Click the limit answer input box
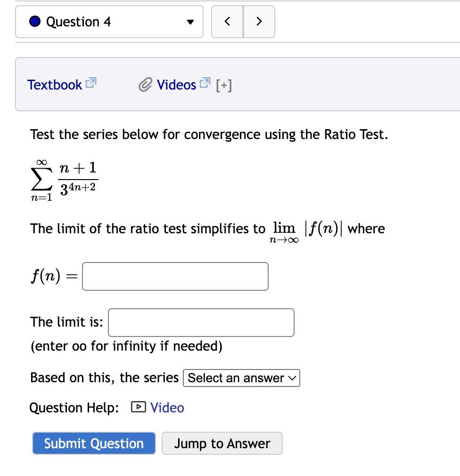The width and height of the screenshot is (460, 476). [x=201, y=322]
